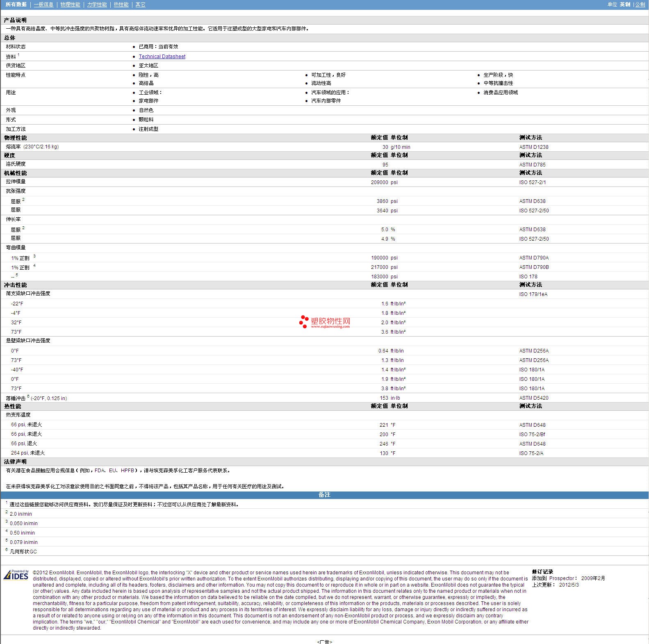Select 英制 units option
649x644 pixels.
click(625, 5)
